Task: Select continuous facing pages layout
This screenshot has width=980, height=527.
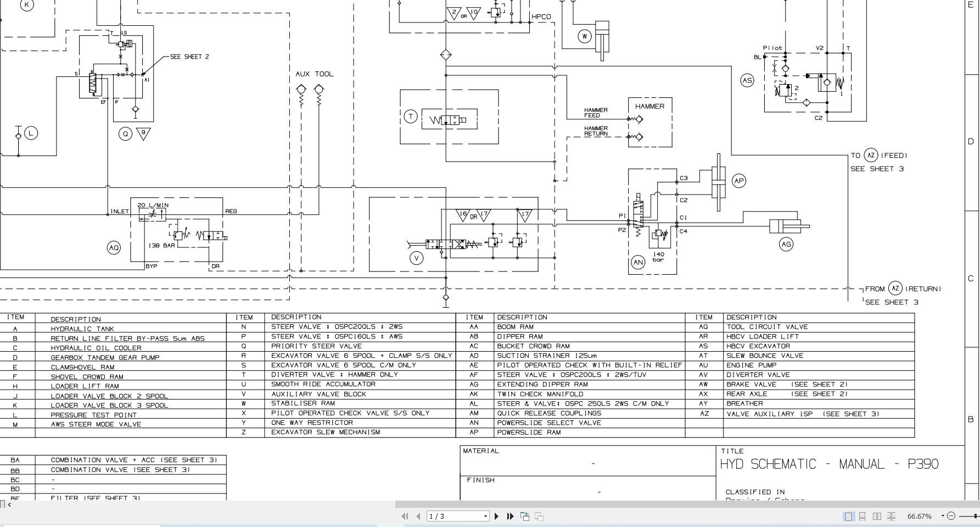Action: (x=891, y=516)
